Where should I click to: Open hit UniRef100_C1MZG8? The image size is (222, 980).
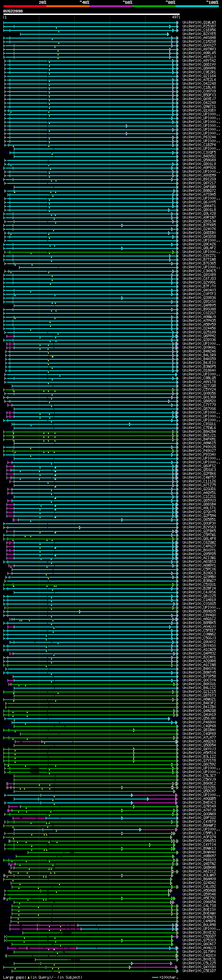[x=199, y=41]
